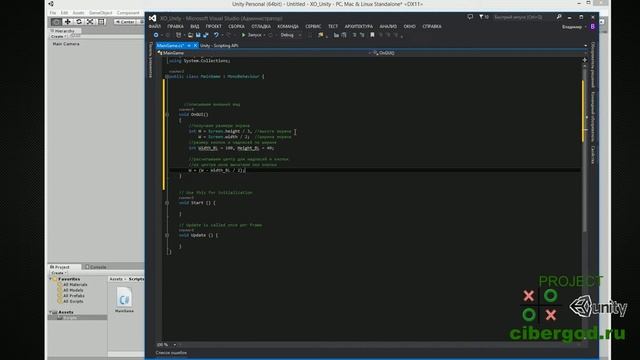The image size is (640, 360).
Task: Select Unity's Rotate tool
Action: click(x=79, y=22)
